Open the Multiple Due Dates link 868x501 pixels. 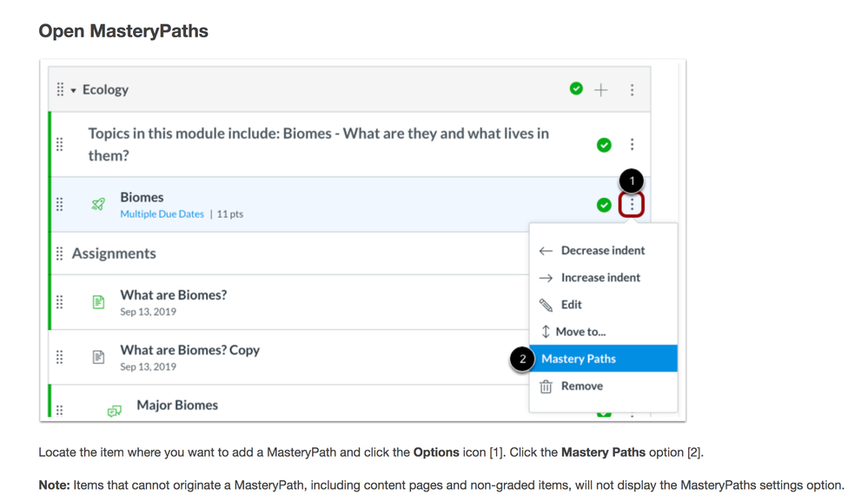pyautogui.click(x=162, y=214)
